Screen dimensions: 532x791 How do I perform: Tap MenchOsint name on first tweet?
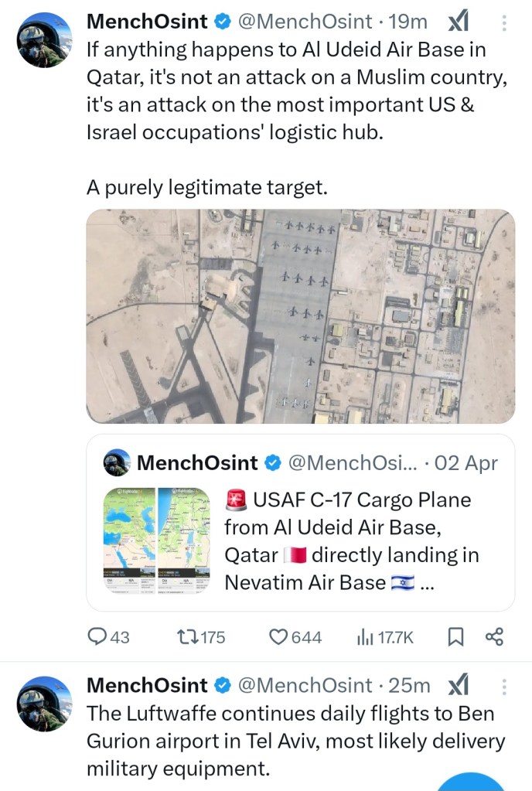pos(147,23)
